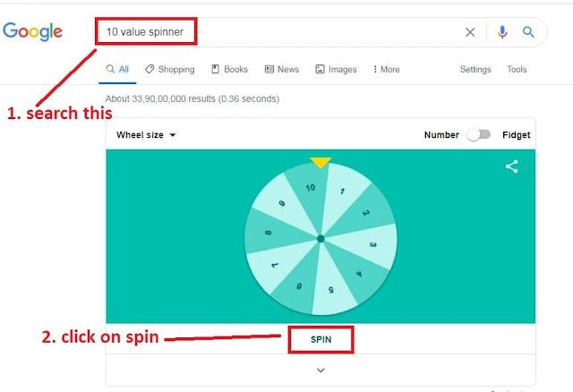Switch to the News tab

pos(282,70)
